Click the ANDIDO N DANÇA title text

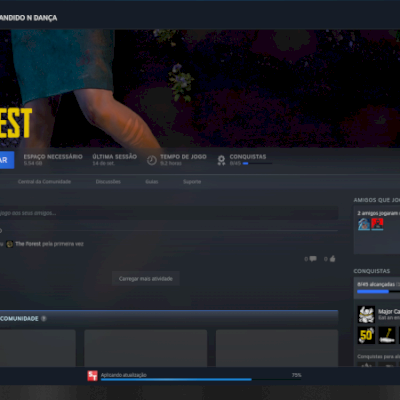pyautogui.click(x=28, y=18)
